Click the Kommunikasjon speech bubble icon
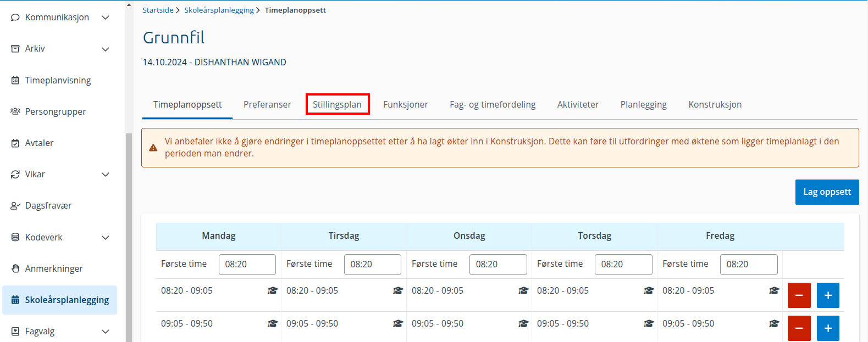This screenshot has height=342, width=868. tap(15, 18)
